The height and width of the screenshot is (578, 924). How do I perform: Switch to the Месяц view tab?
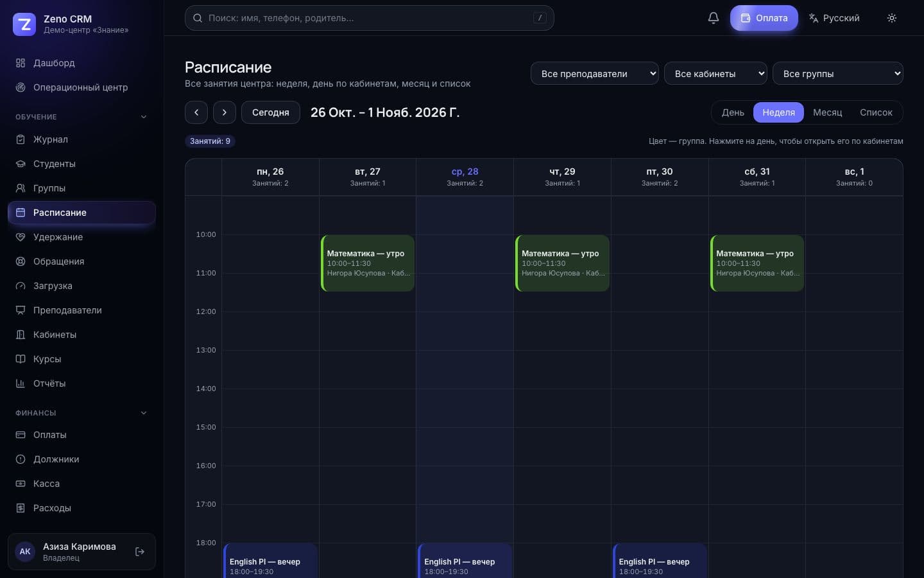pos(827,112)
